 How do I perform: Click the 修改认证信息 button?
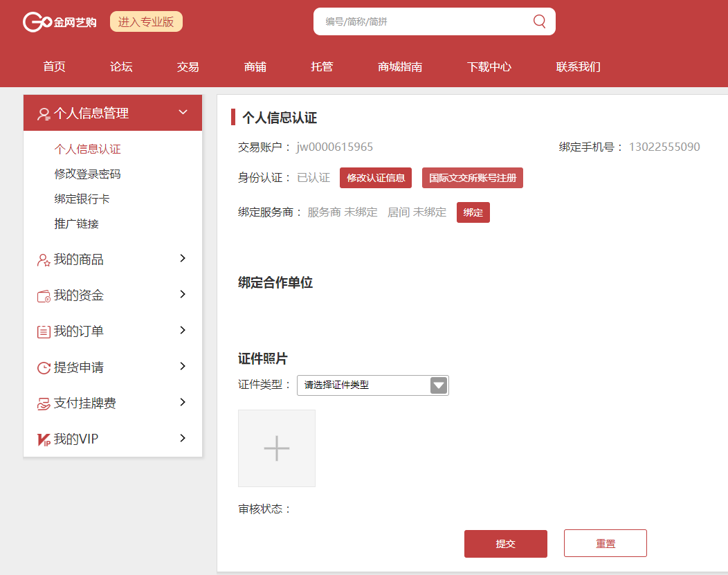376,178
